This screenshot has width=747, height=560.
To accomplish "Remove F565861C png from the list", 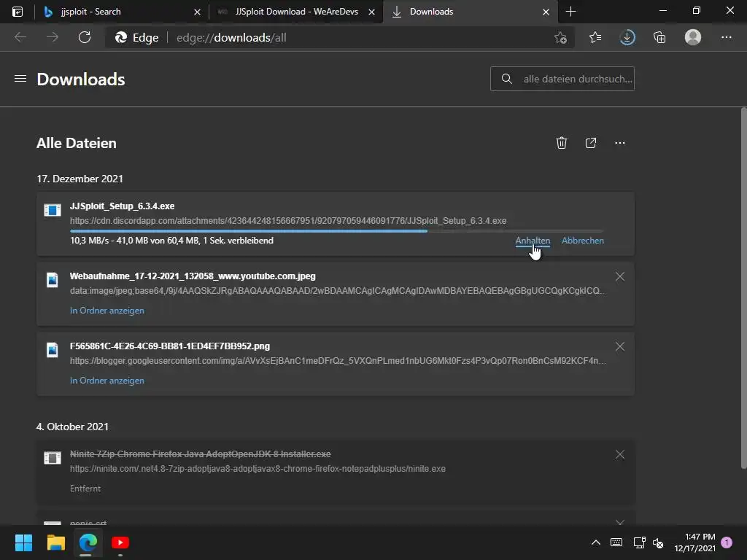I will coord(620,346).
